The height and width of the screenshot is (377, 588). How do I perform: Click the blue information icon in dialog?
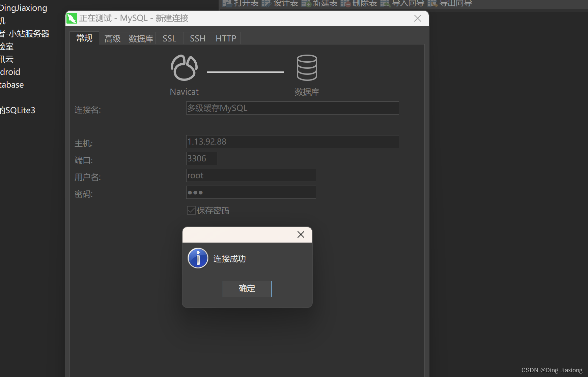coord(198,258)
